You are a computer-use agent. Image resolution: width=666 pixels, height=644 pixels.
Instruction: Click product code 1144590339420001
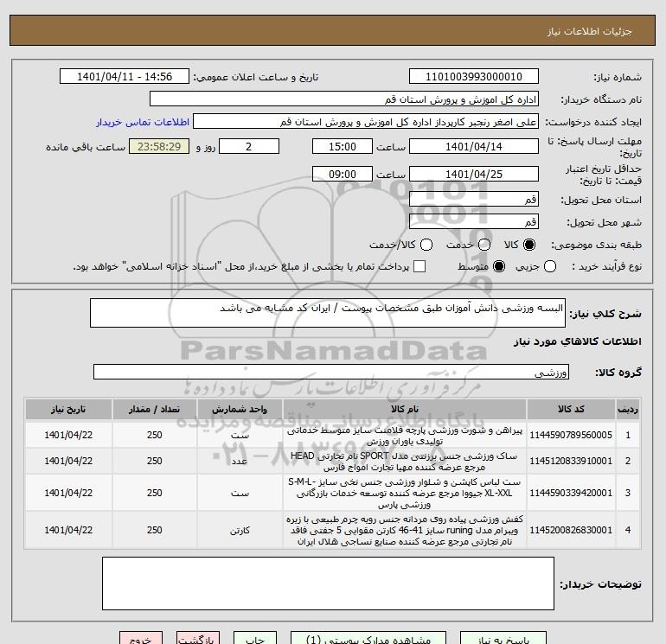571,493
